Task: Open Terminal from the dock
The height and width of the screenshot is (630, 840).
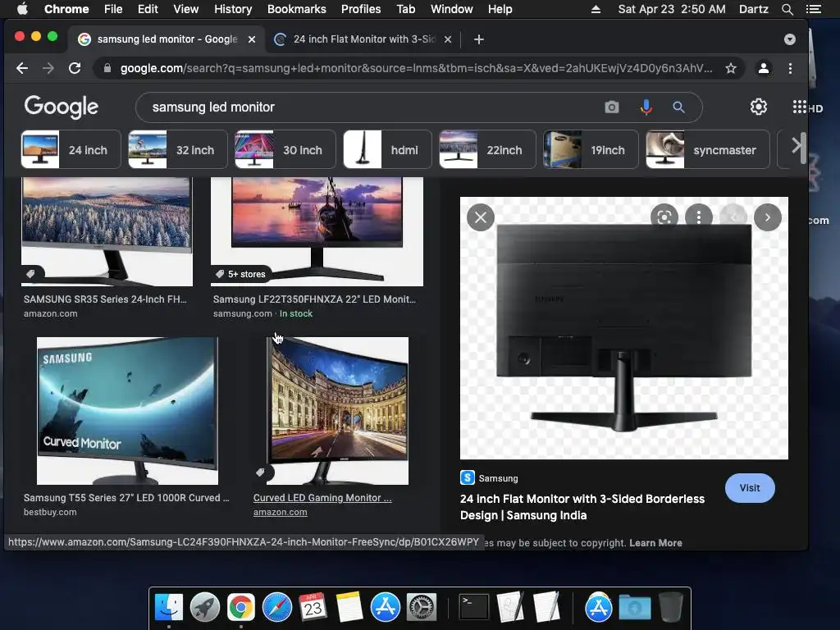Action: point(474,607)
